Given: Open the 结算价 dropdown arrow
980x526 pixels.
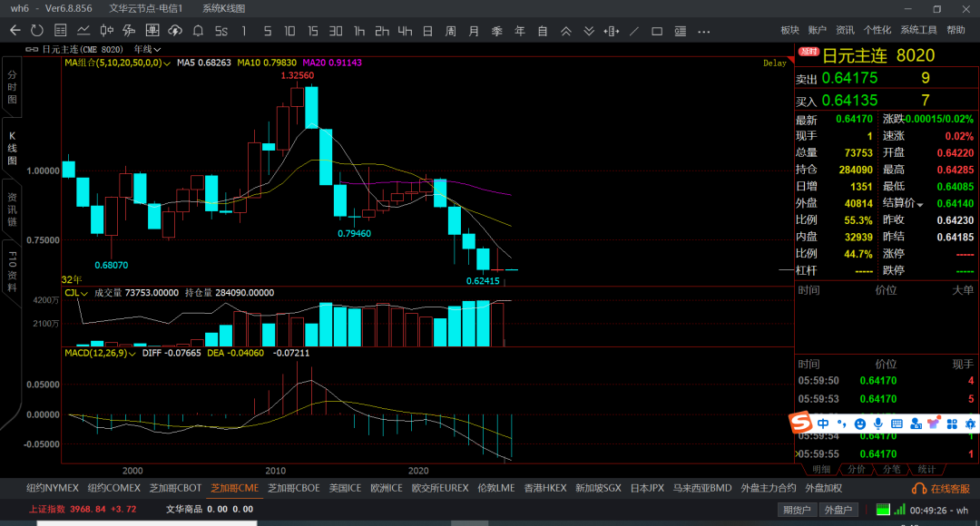Looking at the screenshot, I should [x=919, y=204].
